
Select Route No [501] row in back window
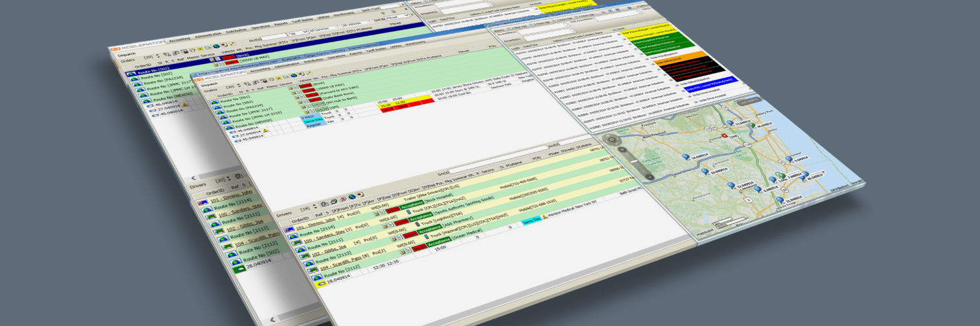(x=155, y=70)
